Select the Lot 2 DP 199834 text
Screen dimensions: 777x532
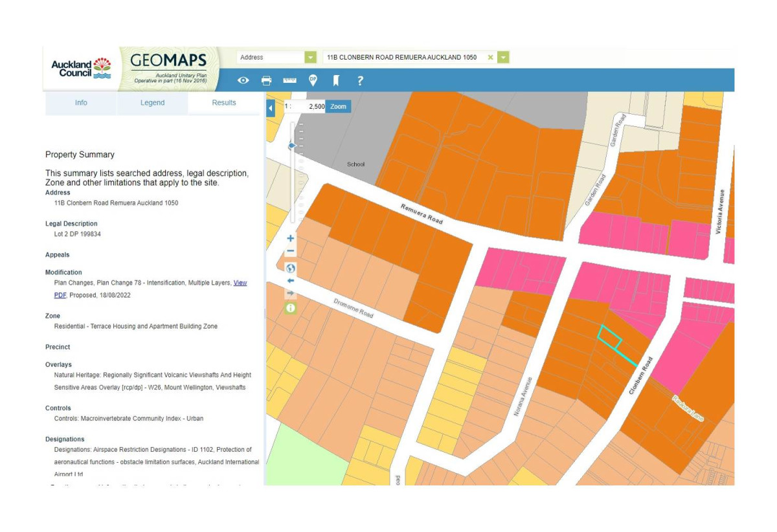pyautogui.click(x=77, y=234)
